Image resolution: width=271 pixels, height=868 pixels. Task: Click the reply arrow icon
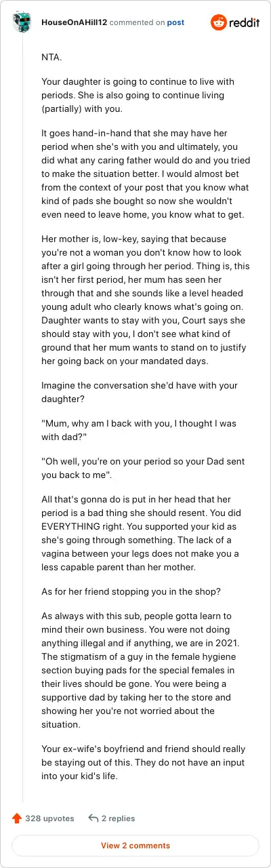tap(93, 818)
